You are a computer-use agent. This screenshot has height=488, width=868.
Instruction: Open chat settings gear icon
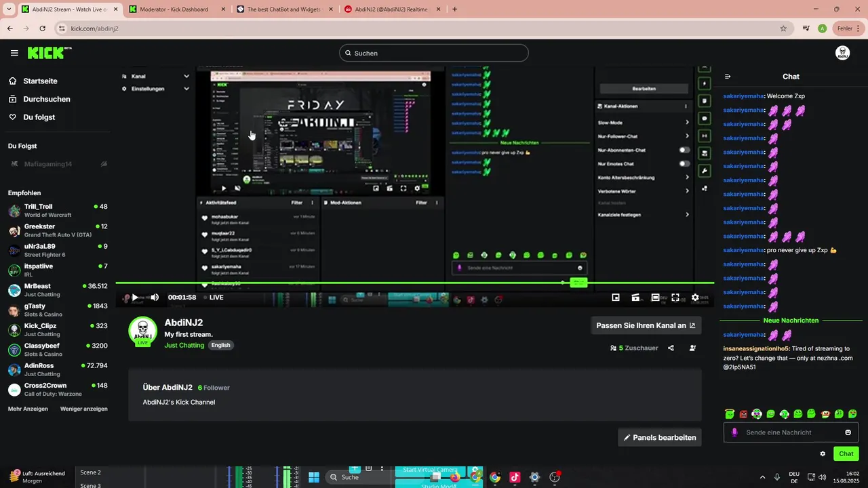click(823, 453)
